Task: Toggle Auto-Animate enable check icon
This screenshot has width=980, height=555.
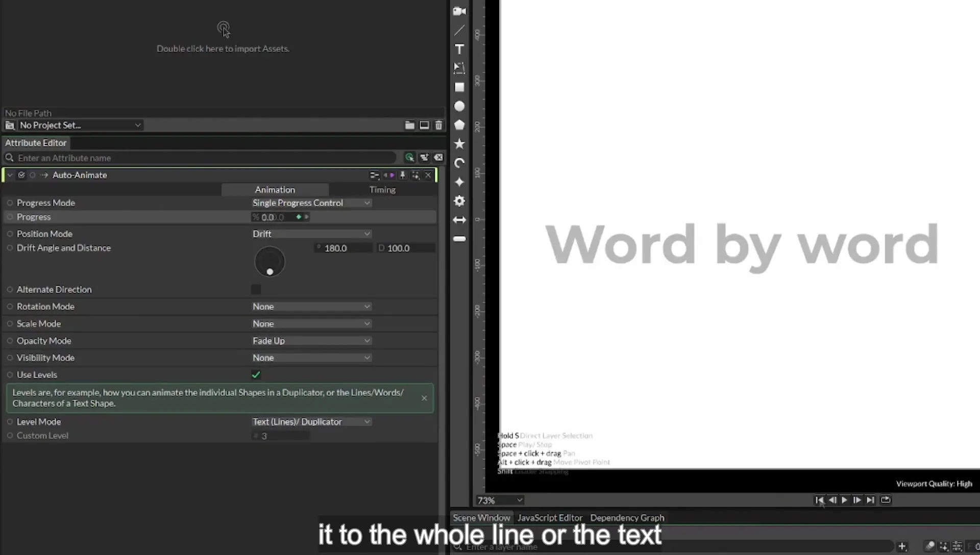Action: pos(21,175)
